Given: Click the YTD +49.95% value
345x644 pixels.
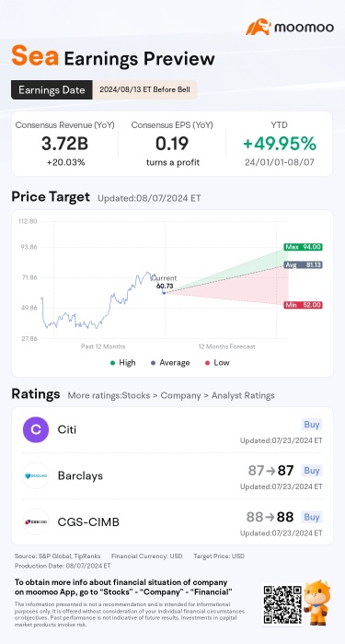Looking at the screenshot, I should 280,144.
